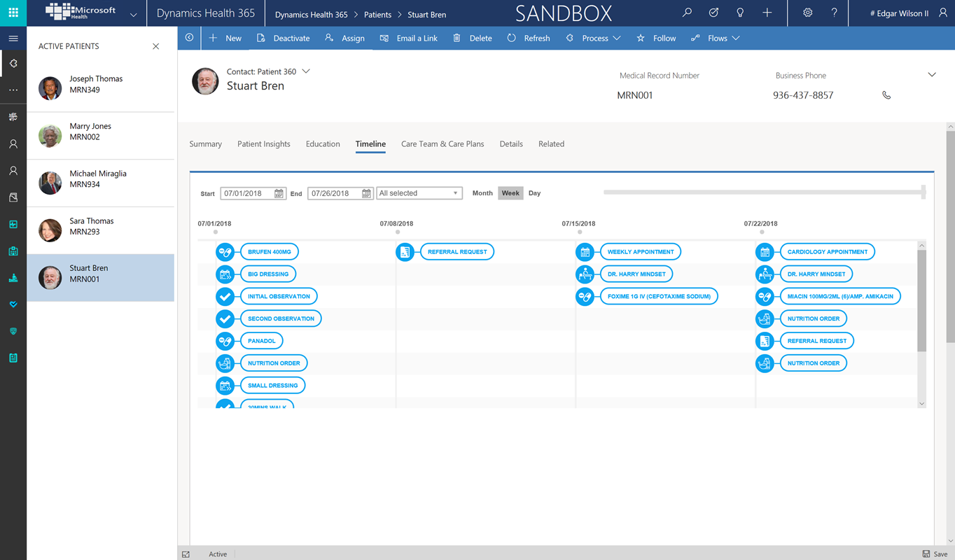Switch timeline view to Week
Screen dimensions: 955x560
[510, 193]
